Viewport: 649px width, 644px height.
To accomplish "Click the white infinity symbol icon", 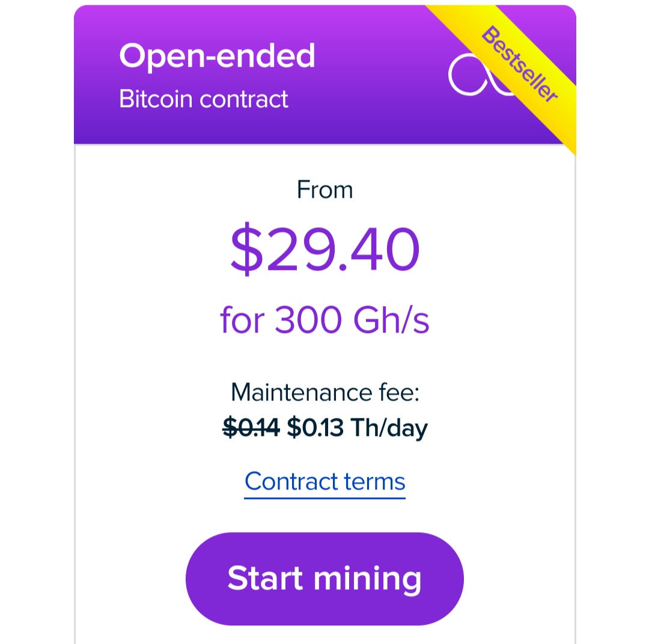I will pos(476,75).
